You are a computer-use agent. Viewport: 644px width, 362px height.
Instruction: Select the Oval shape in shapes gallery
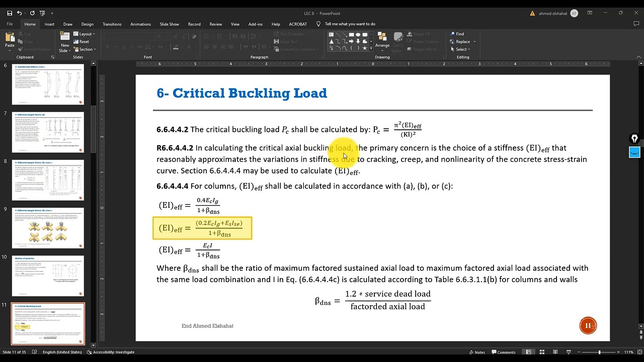(358, 35)
